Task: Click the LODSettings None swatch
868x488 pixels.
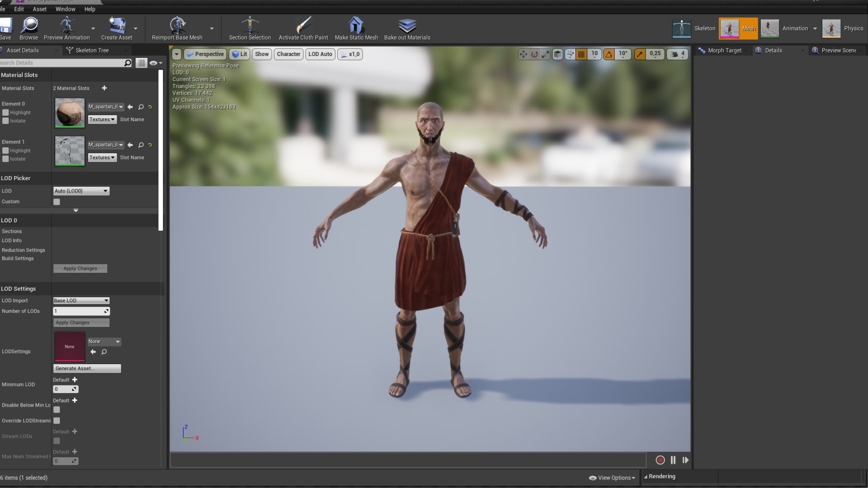Action: [x=70, y=347]
